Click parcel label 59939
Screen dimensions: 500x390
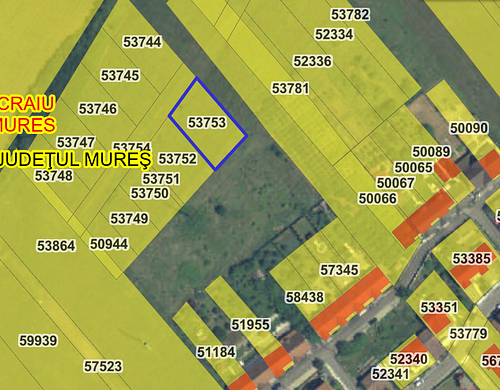[x=38, y=341]
